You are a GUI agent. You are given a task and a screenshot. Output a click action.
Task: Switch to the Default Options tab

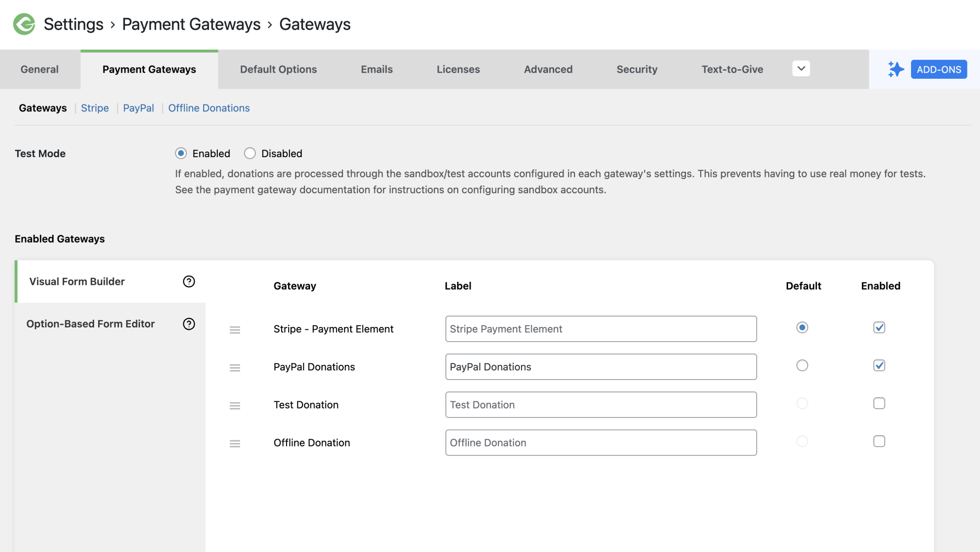[x=278, y=69]
